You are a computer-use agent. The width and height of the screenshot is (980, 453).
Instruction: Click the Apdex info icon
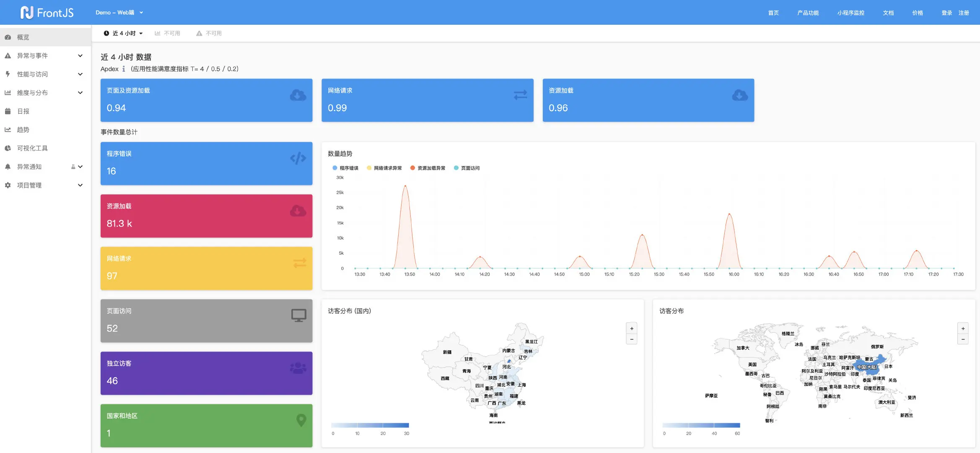pyautogui.click(x=124, y=69)
